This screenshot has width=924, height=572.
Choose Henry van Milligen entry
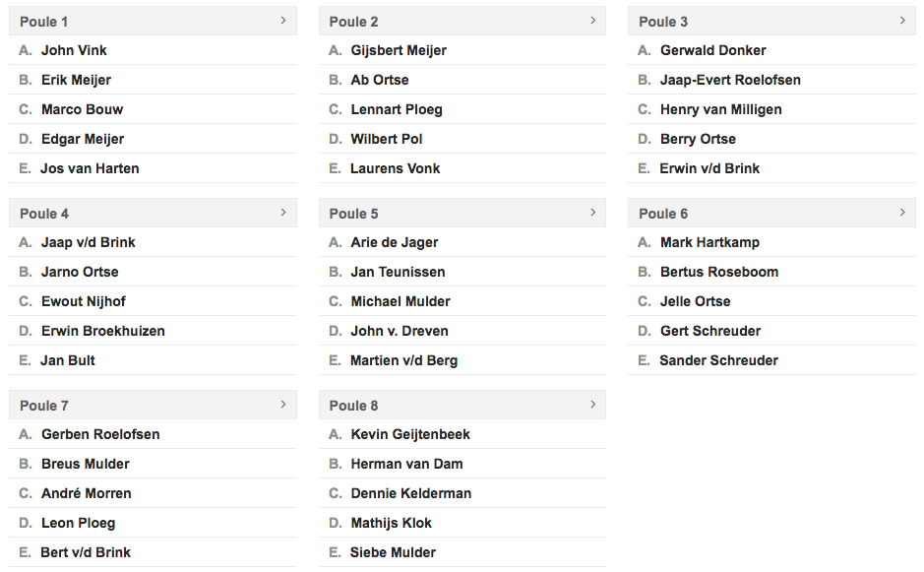coord(720,109)
